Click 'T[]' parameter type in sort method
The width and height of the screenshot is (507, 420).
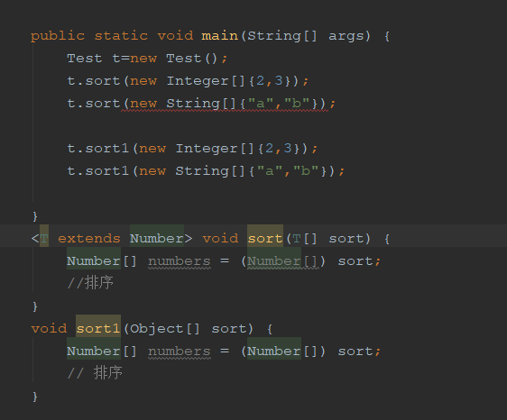coord(305,239)
